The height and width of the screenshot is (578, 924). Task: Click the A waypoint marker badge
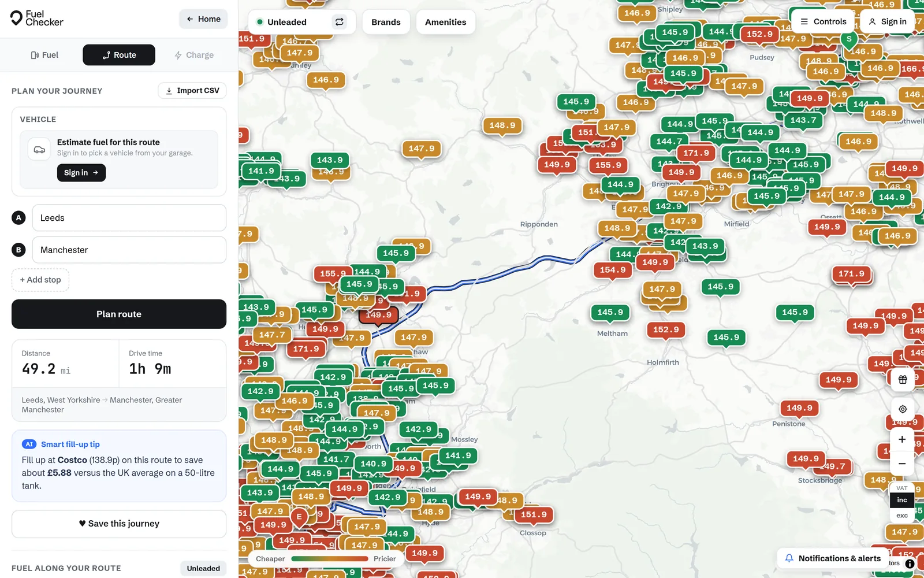18,218
